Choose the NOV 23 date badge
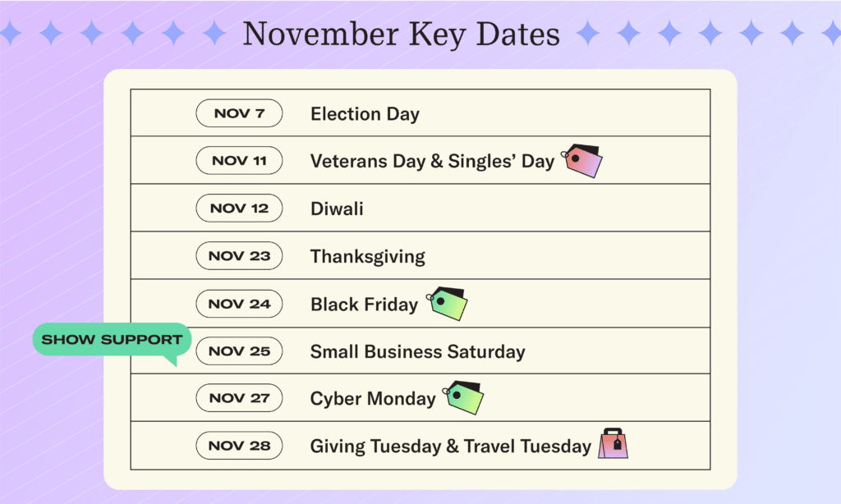 [239, 256]
